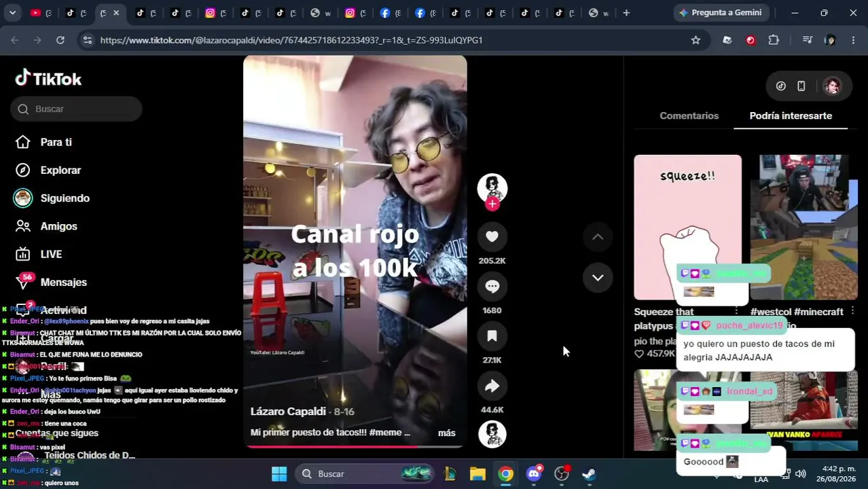Select the Podría interesarte tab
This screenshot has width=868, height=489.
tap(791, 115)
